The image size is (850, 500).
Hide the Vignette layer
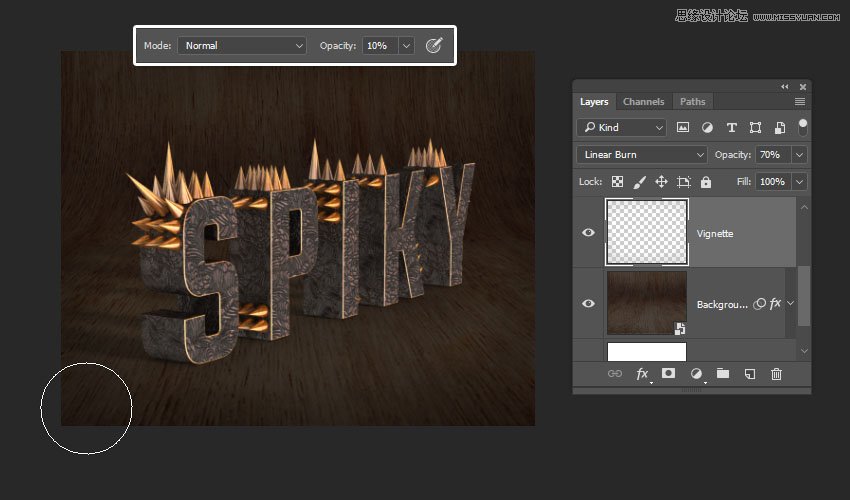(x=588, y=233)
